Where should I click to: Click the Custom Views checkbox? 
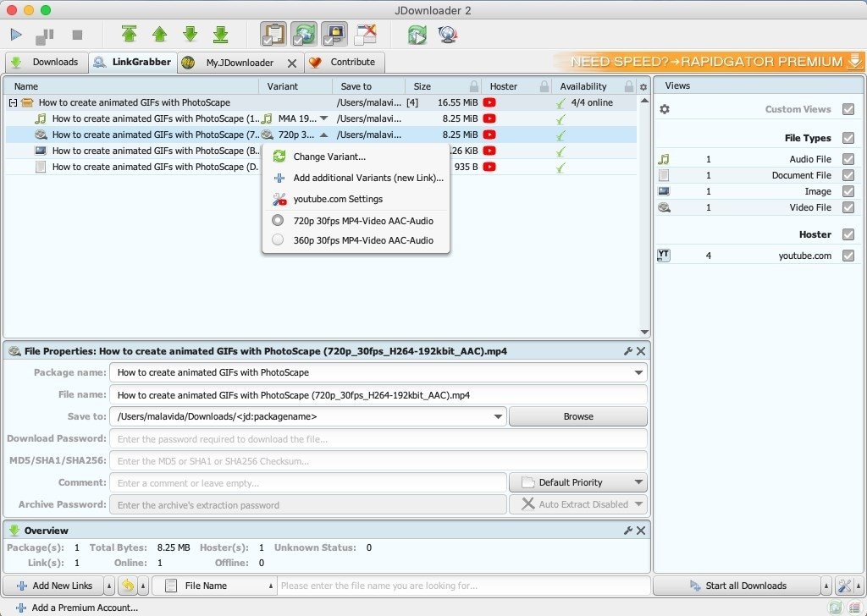click(x=851, y=108)
